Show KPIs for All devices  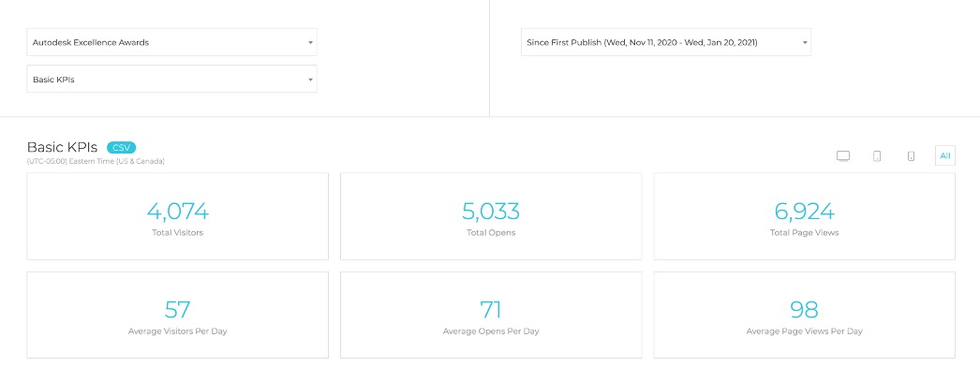(x=945, y=156)
